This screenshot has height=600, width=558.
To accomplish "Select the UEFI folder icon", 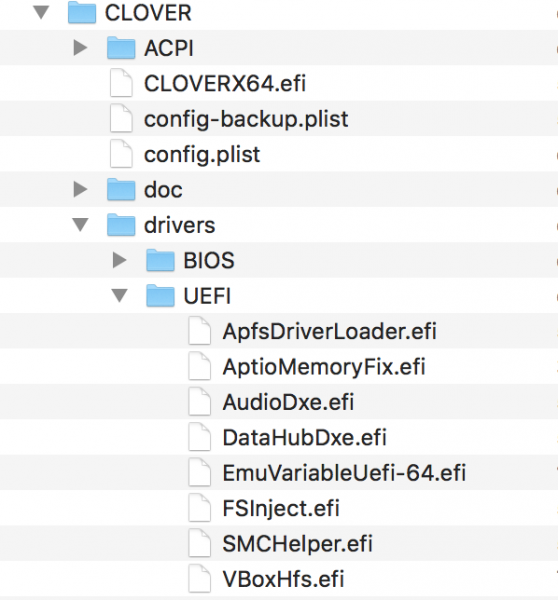I will click(x=160, y=296).
